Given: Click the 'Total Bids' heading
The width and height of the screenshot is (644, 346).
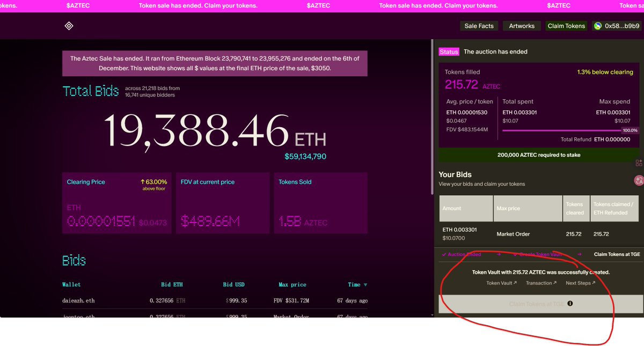Looking at the screenshot, I should coord(91,91).
